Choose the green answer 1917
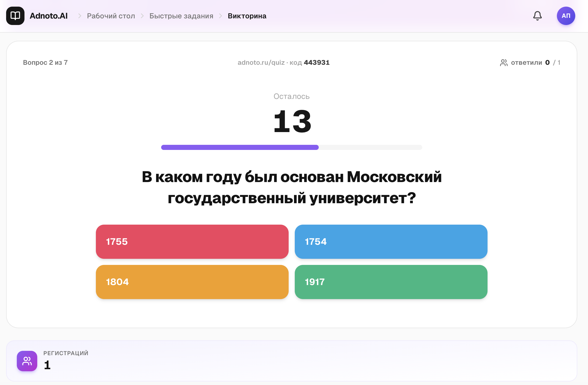The height and width of the screenshot is (385, 588). (x=391, y=282)
